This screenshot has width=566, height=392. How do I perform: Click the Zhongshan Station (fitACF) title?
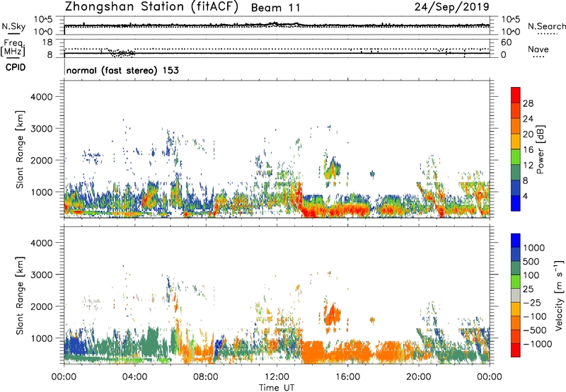151,7
